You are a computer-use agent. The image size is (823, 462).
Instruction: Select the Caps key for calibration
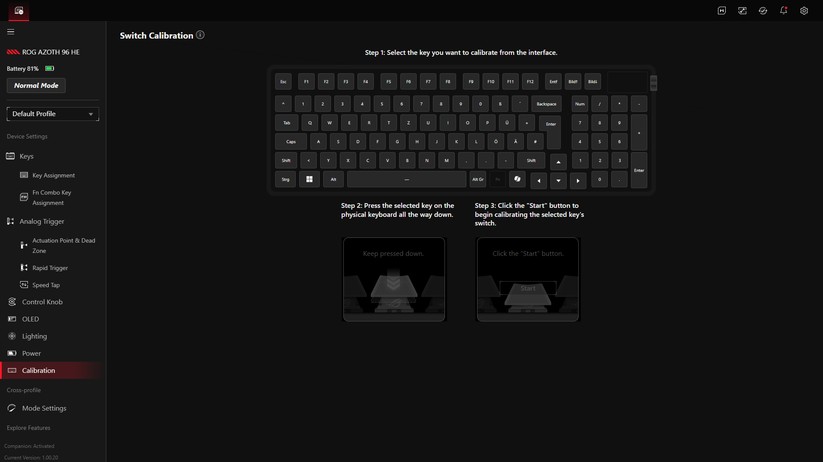pyautogui.click(x=291, y=142)
